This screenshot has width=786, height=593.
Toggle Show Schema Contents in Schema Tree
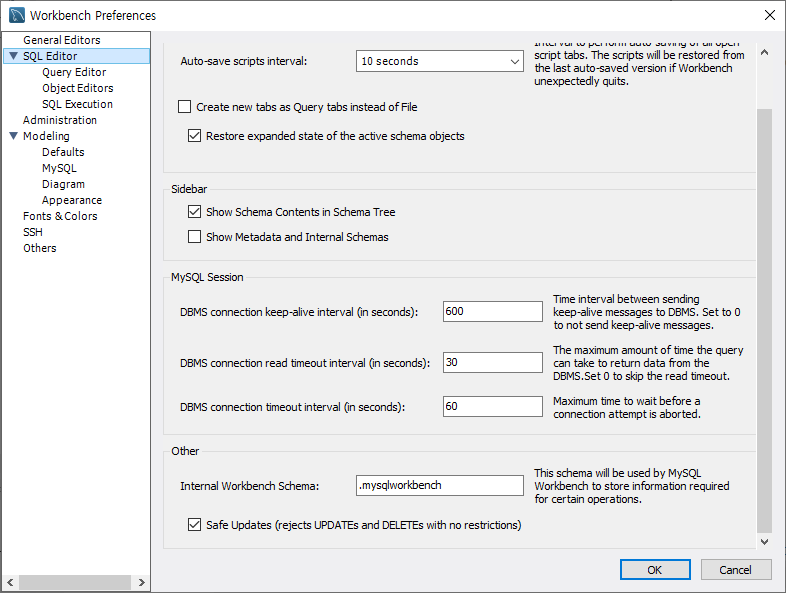coord(194,212)
